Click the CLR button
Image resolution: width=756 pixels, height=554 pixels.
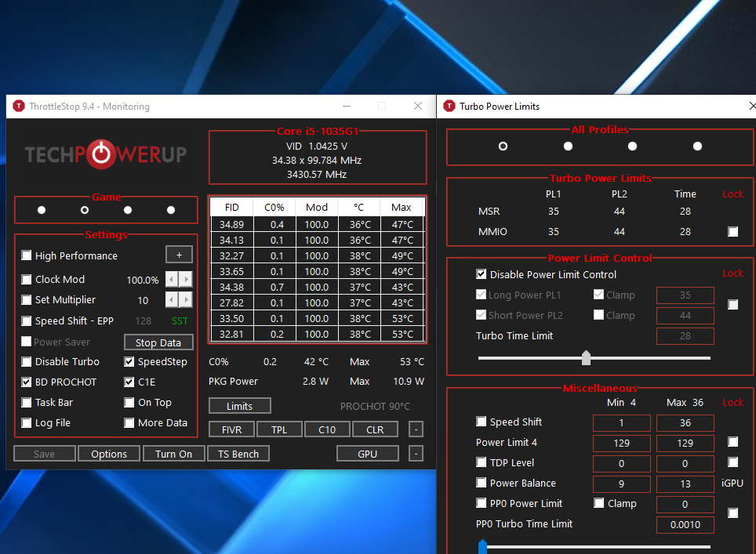pyautogui.click(x=375, y=429)
